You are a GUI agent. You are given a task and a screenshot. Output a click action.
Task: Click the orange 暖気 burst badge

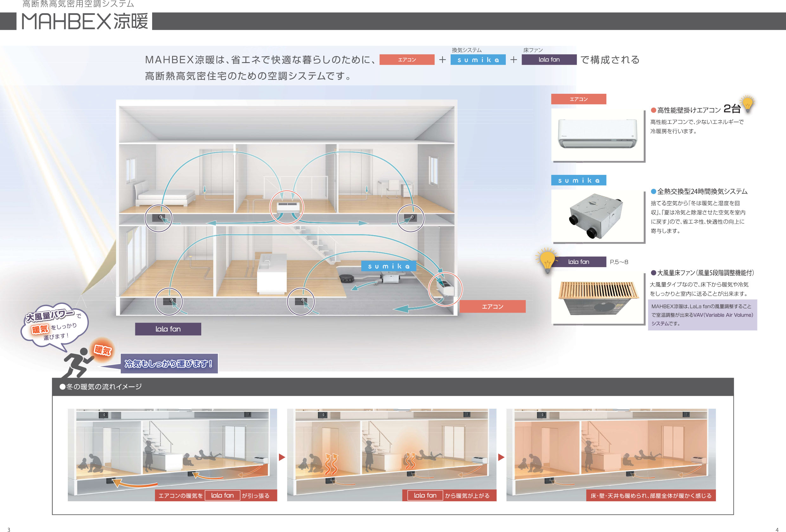(x=102, y=350)
